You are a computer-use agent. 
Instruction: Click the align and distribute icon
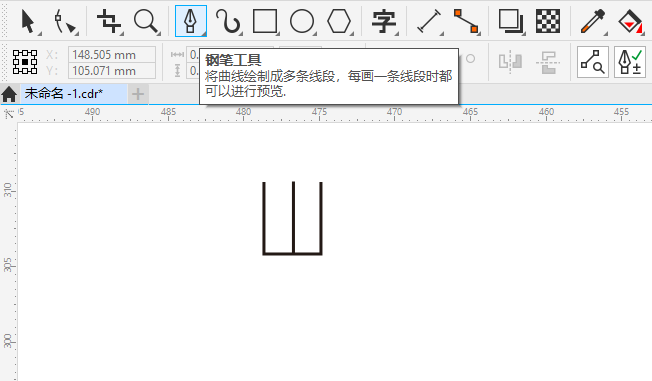point(548,62)
